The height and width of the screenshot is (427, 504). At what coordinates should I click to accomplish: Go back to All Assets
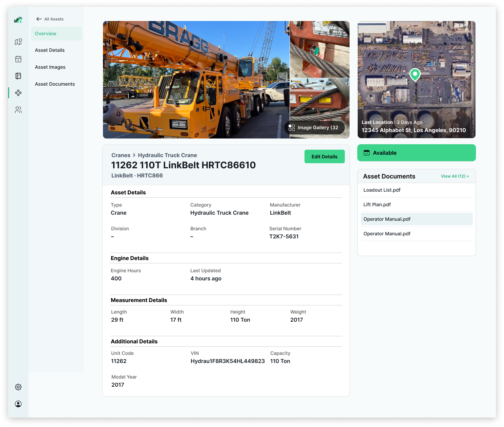50,19
